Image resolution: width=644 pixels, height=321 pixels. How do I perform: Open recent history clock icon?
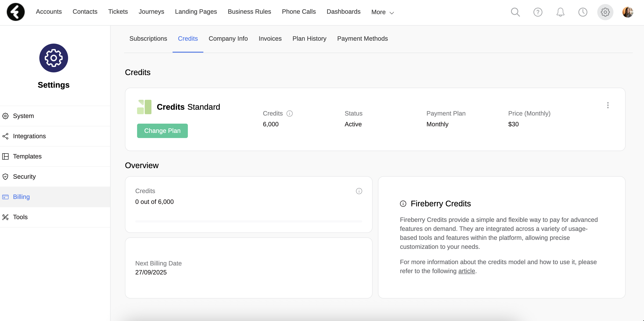(x=583, y=12)
